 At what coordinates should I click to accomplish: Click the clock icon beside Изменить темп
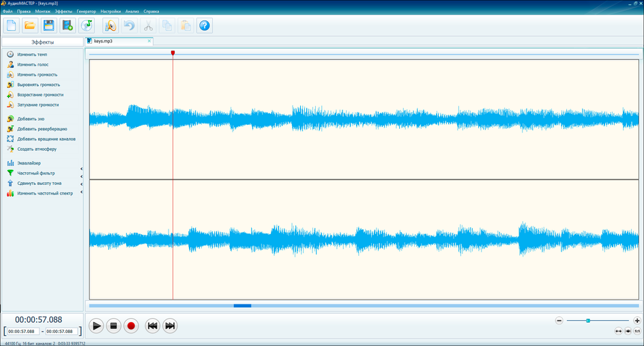click(x=10, y=54)
